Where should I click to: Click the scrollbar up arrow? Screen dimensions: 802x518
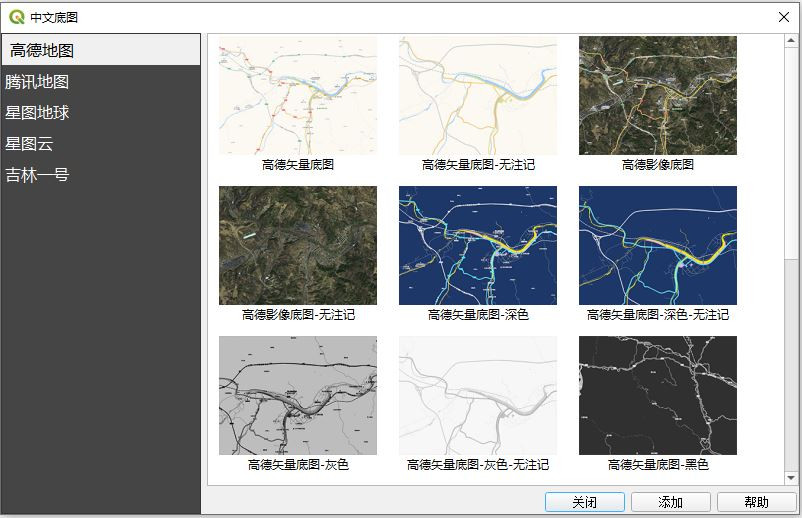[x=792, y=42]
